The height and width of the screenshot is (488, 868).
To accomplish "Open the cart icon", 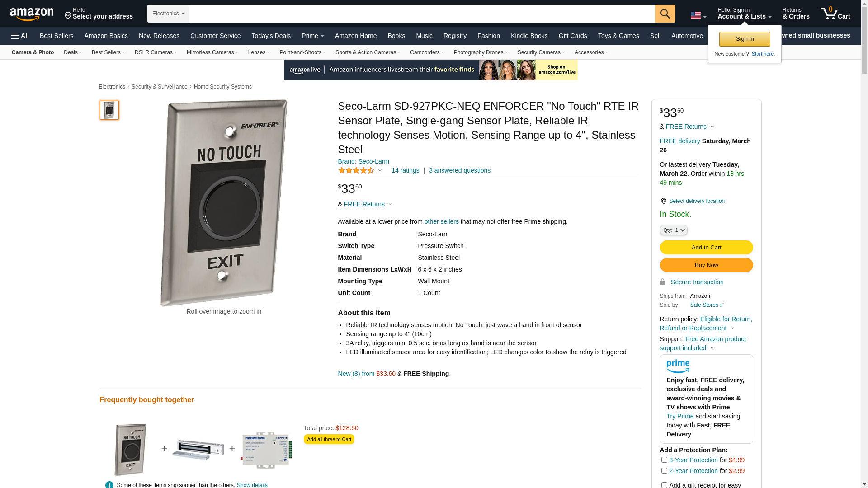I will coord(835,13).
